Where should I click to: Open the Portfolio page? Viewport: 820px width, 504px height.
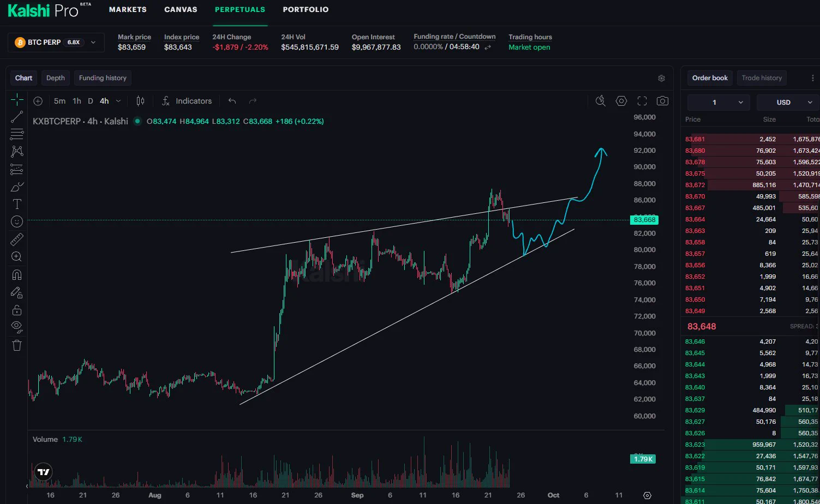pos(306,9)
